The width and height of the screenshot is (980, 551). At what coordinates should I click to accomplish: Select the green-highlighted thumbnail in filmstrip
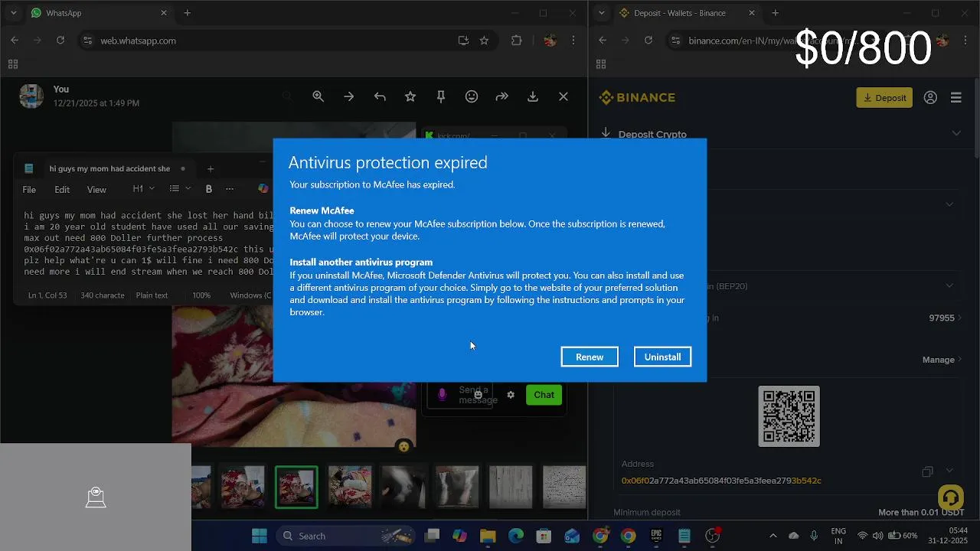pos(296,487)
